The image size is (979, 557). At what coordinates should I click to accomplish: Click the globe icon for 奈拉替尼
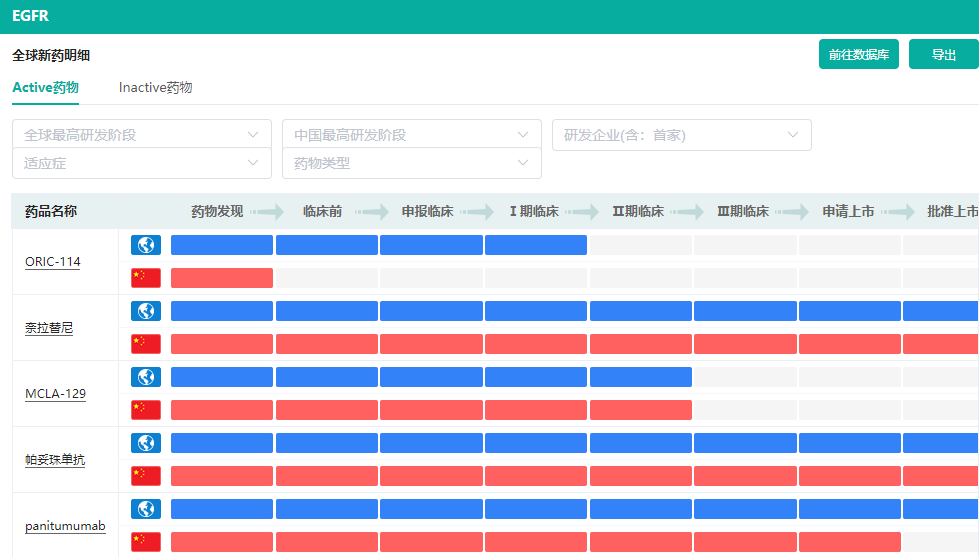click(146, 311)
